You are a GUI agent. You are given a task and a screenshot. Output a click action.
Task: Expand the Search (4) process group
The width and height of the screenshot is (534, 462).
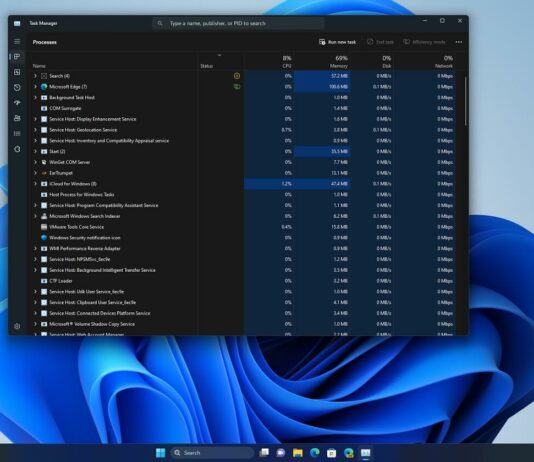coord(35,76)
